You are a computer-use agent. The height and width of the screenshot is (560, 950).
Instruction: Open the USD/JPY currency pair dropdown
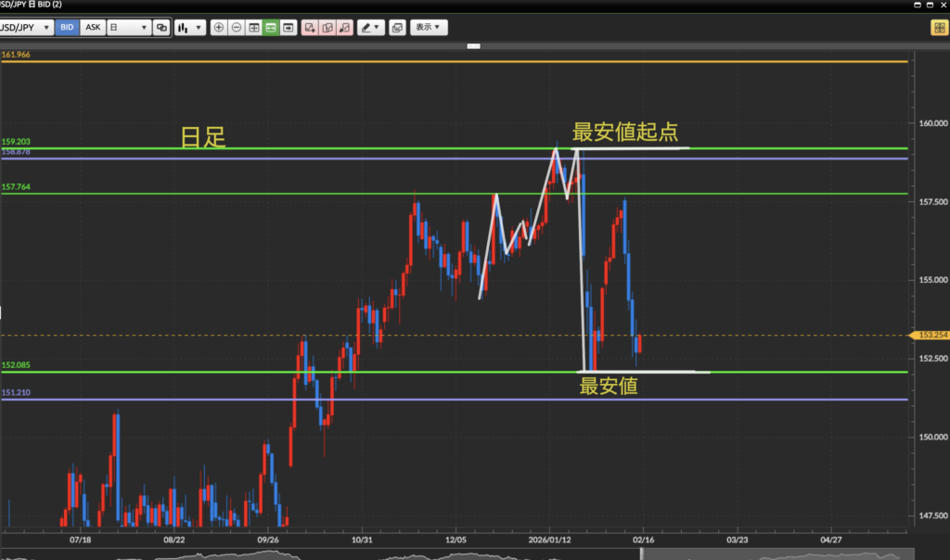[x=26, y=28]
